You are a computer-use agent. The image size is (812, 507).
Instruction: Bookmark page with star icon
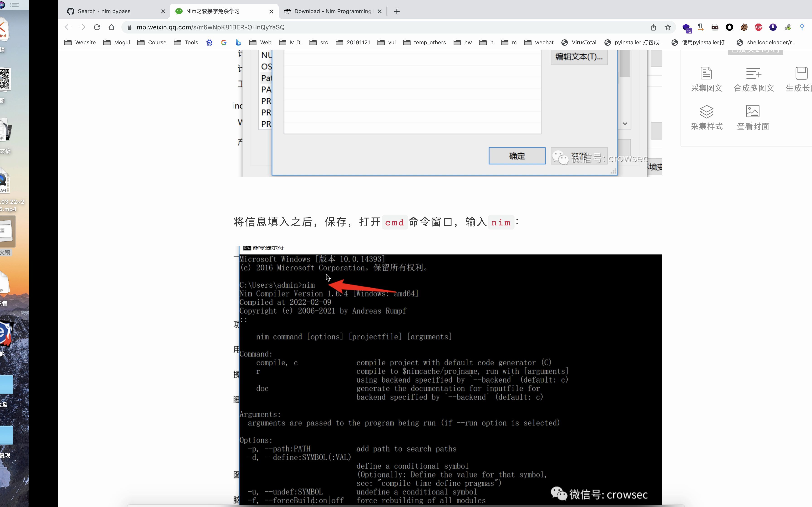[668, 27]
